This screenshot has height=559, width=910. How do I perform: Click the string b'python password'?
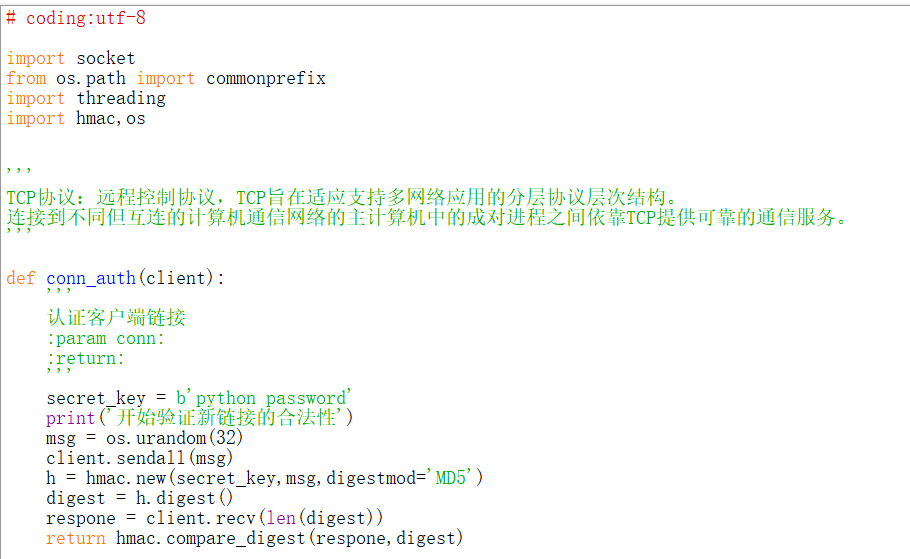tap(263, 398)
